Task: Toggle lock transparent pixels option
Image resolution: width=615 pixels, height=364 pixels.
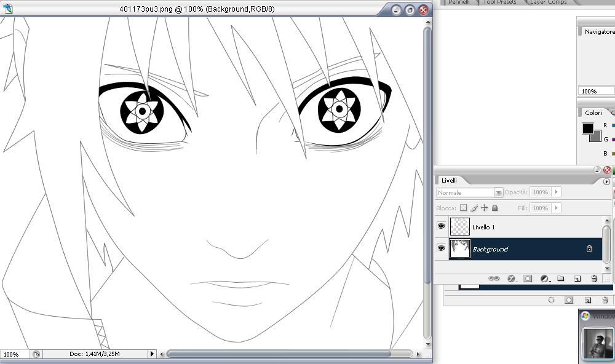Action: click(x=464, y=208)
